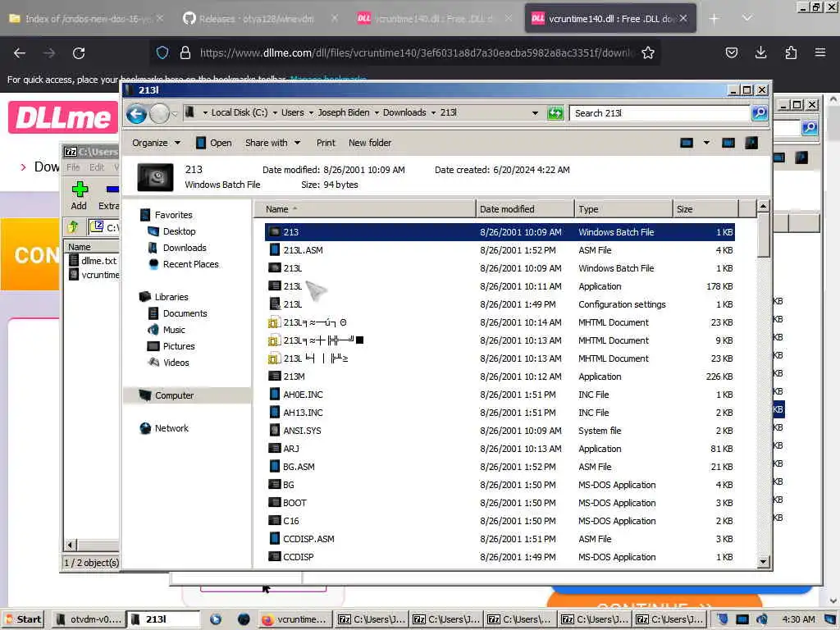Click taskbar volume speaker icon
840x630 pixels.
(761, 619)
